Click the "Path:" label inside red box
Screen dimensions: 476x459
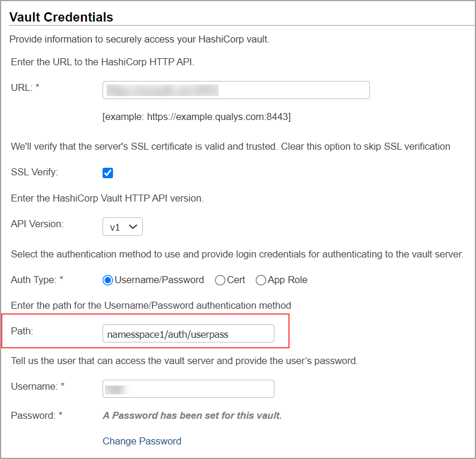click(22, 331)
